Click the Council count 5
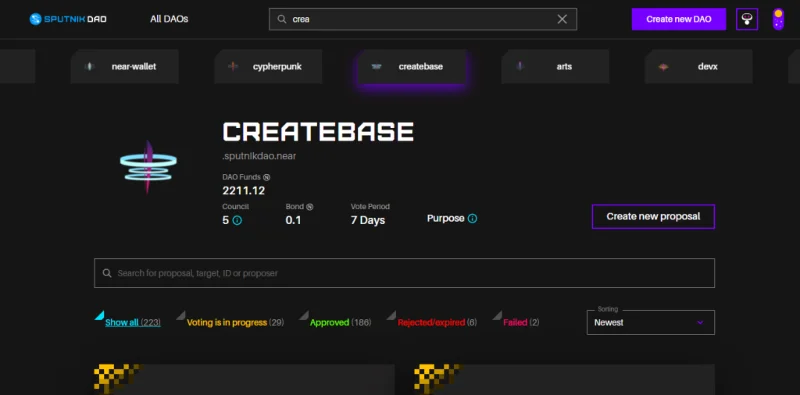This screenshot has width=800, height=395. (226, 220)
